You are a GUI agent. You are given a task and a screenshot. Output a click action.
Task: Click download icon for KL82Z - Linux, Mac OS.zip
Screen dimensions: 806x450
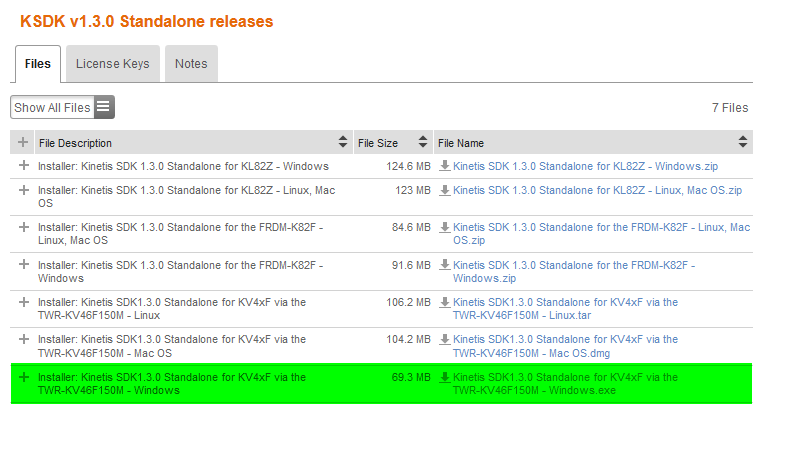445,190
